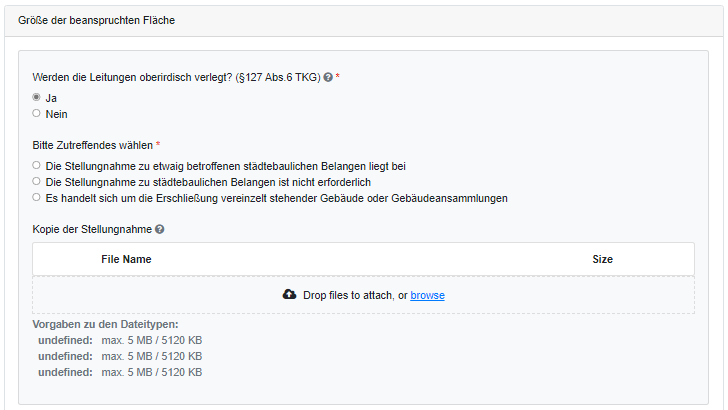Choose 'Stellungnahme zu etwaig betroffenen... liegt bei' option

pos(37,165)
